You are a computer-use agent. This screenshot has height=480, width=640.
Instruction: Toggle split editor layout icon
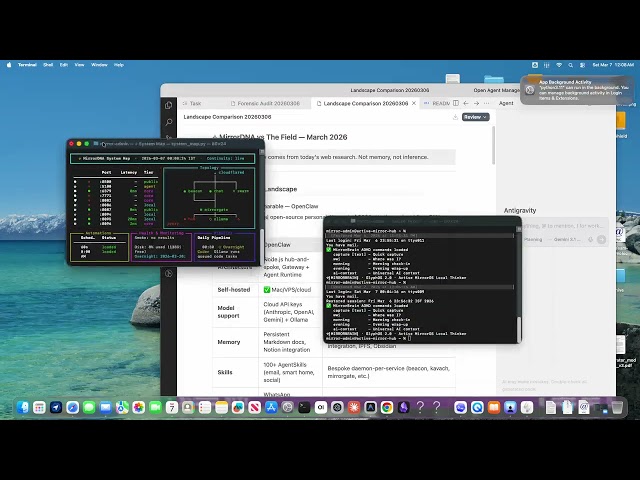tap(456, 103)
